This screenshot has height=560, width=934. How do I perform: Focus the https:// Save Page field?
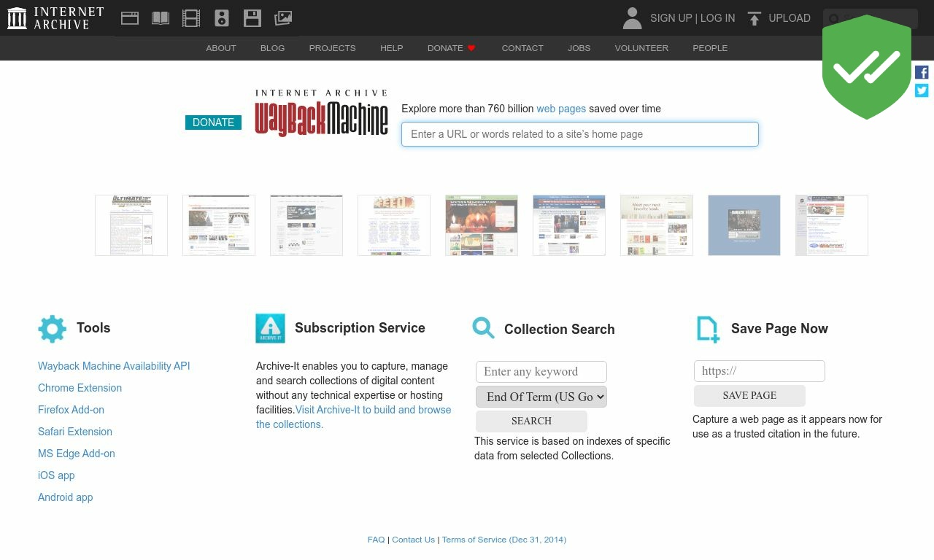click(760, 371)
